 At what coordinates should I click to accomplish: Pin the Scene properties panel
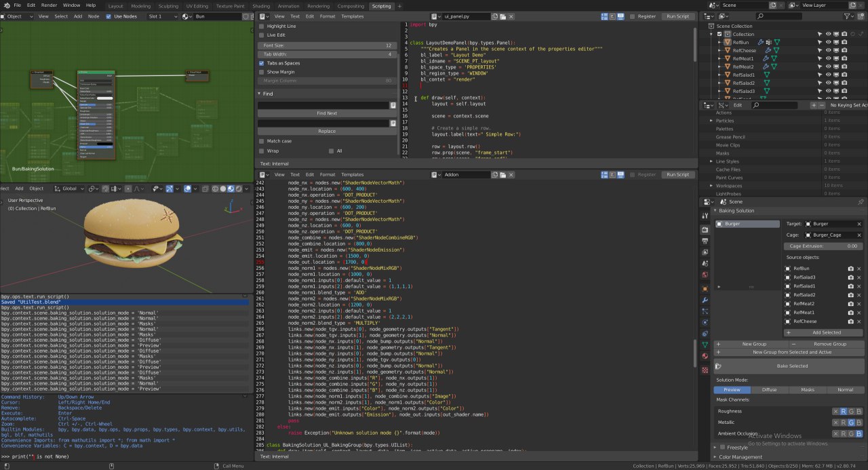861,201
